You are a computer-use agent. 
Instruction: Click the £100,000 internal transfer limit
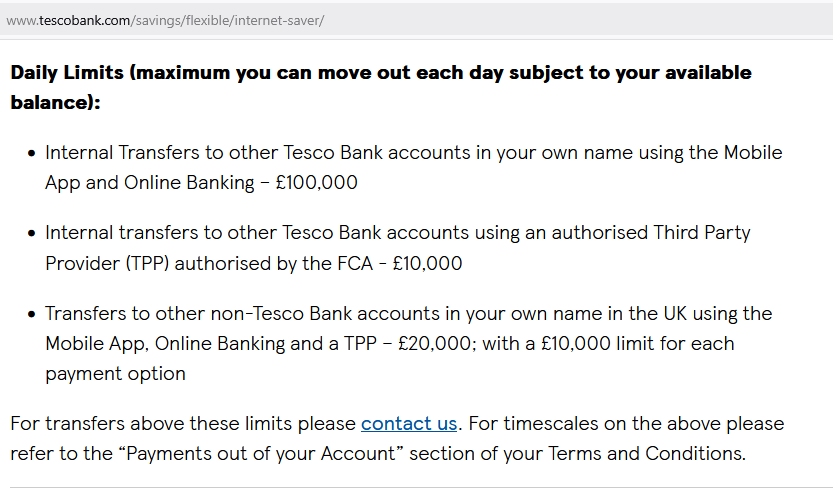(x=317, y=183)
